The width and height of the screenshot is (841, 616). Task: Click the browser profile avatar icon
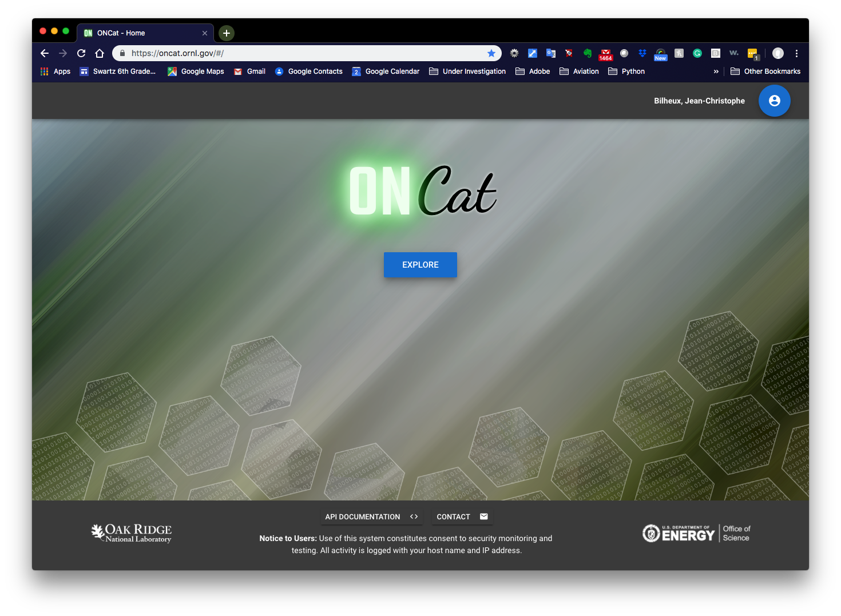[x=777, y=53]
